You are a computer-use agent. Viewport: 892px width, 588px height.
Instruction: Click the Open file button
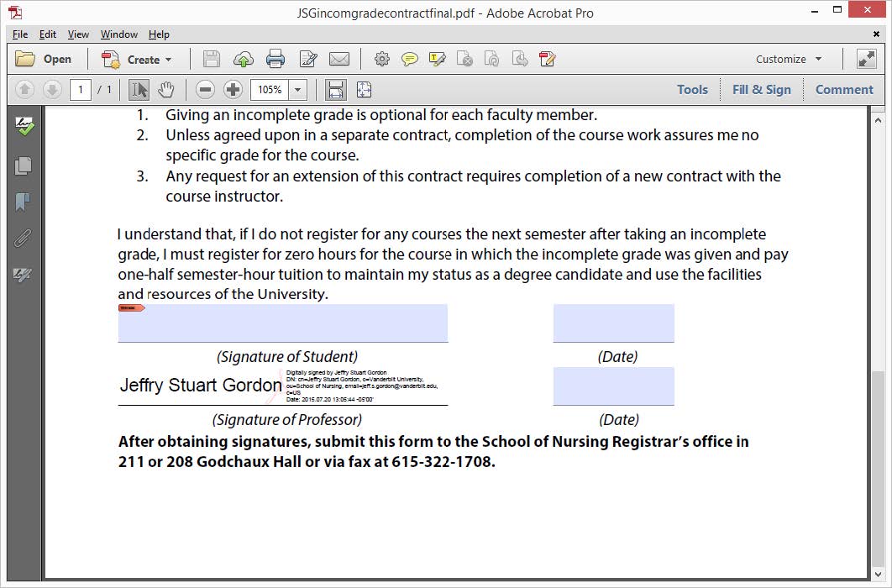coord(45,59)
